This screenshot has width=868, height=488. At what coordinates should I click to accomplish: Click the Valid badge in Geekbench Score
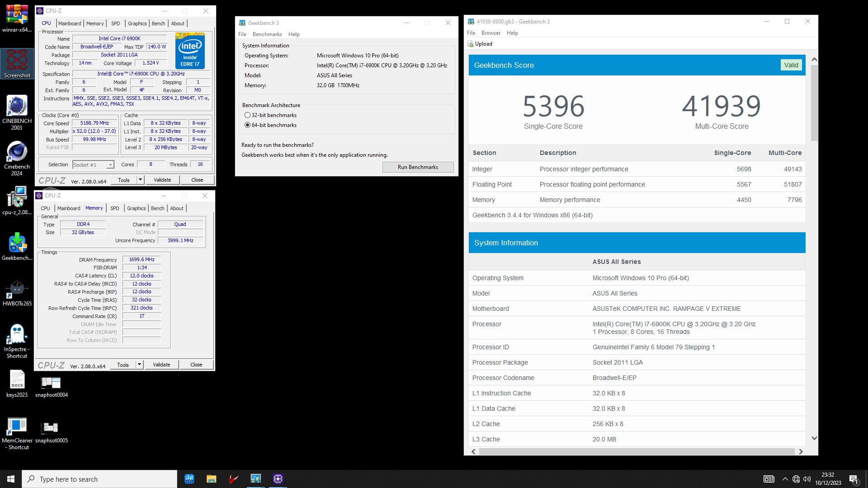point(791,65)
